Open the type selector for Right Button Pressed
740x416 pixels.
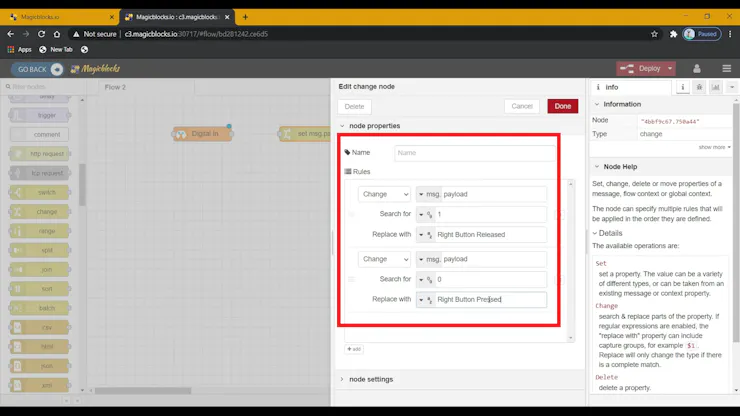click(425, 300)
